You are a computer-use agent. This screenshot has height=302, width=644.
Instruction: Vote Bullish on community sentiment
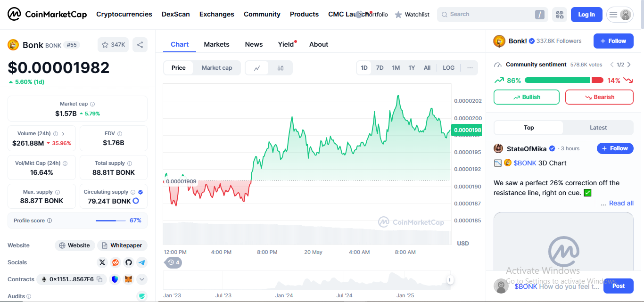tap(526, 97)
